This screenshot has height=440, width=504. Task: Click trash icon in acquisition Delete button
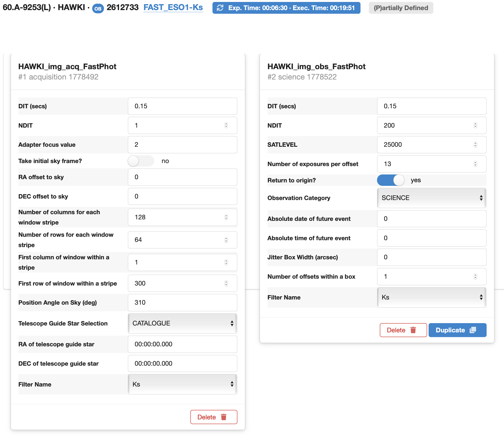pos(224,417)
